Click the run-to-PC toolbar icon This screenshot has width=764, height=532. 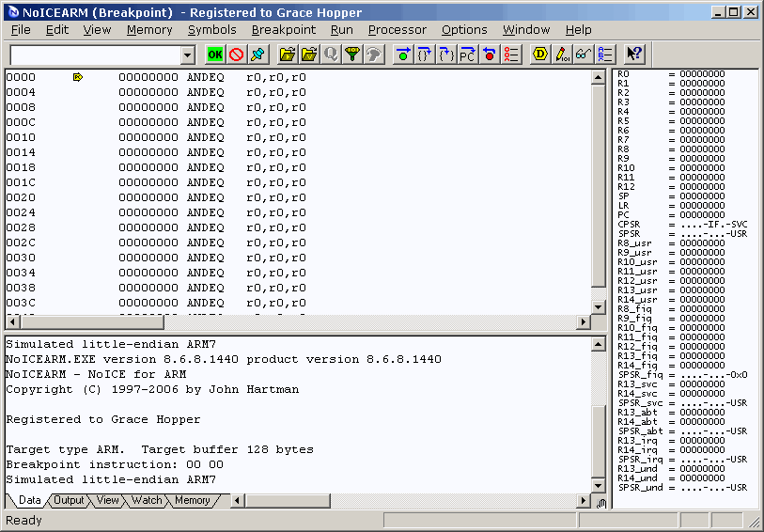pyautogui.click(x=467, y=55)
